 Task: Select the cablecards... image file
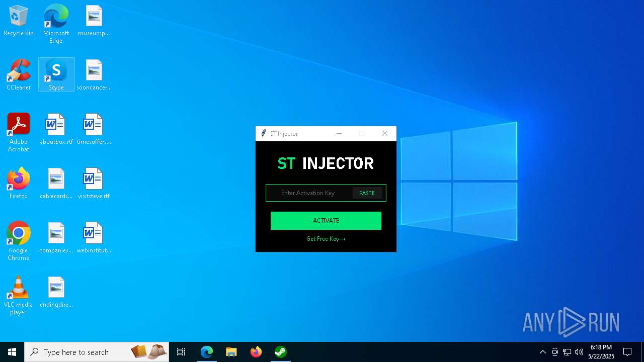(56, 184)
